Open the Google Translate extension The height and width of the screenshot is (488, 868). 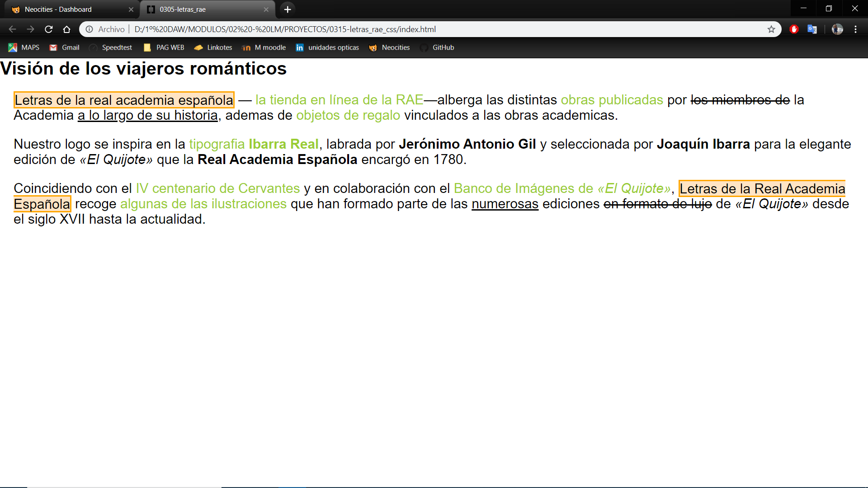(812, 29)
